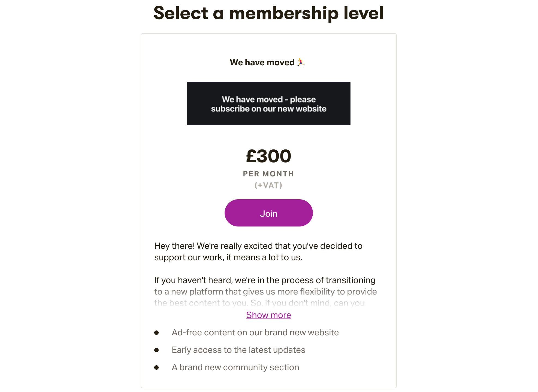
Task: Click the bold 'We have moved' tier title
Action: pyautogui.click(x=262, y=62)
